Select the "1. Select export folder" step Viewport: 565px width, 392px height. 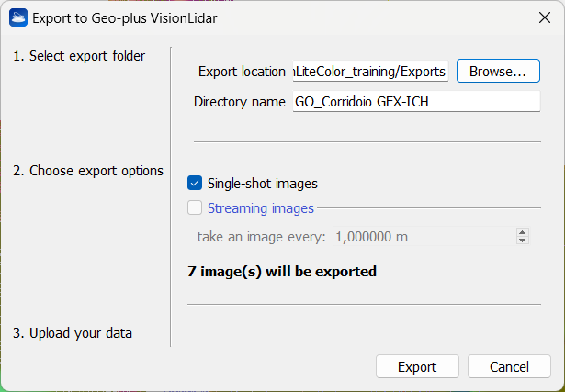[79, 56]
